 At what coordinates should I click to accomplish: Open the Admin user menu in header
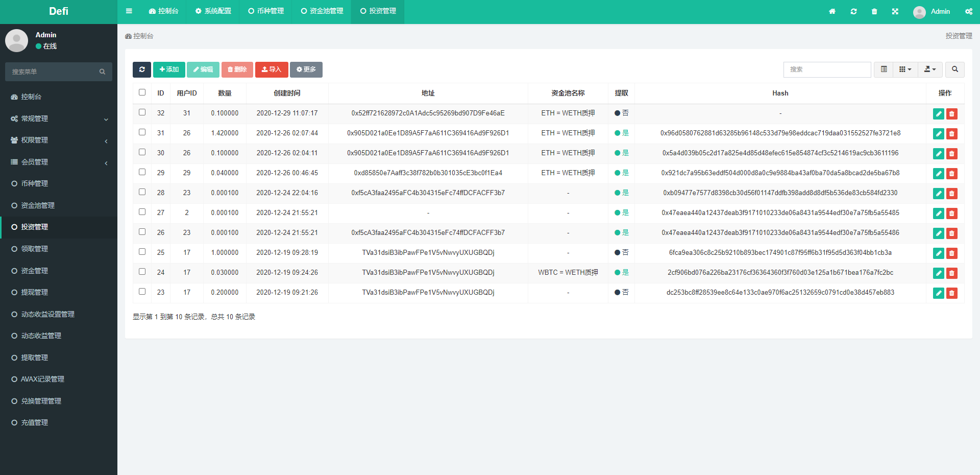[932, 12]
